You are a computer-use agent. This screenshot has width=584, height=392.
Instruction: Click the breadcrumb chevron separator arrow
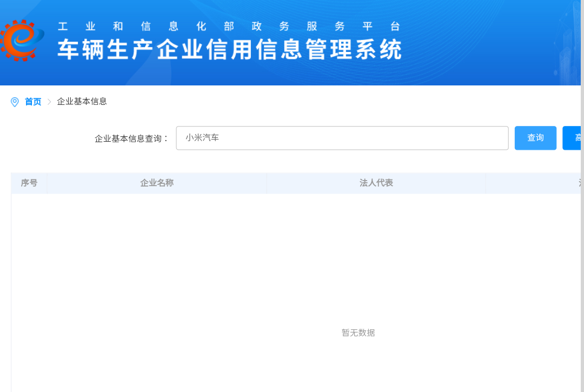[x=49, y=102]
